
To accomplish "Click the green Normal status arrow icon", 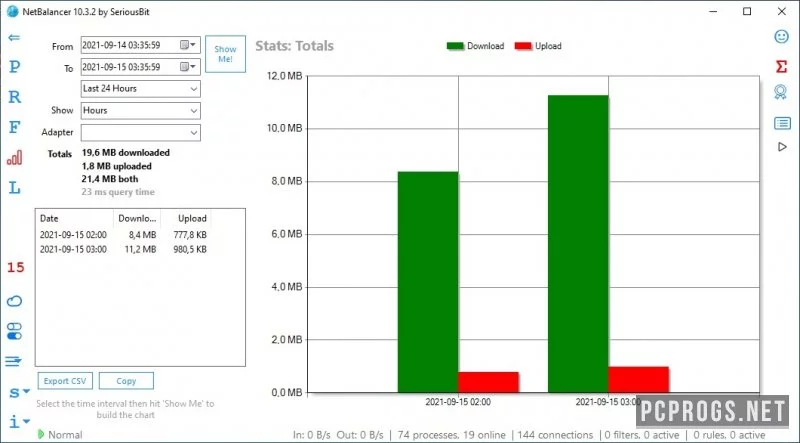I will (x=41, y=434).
